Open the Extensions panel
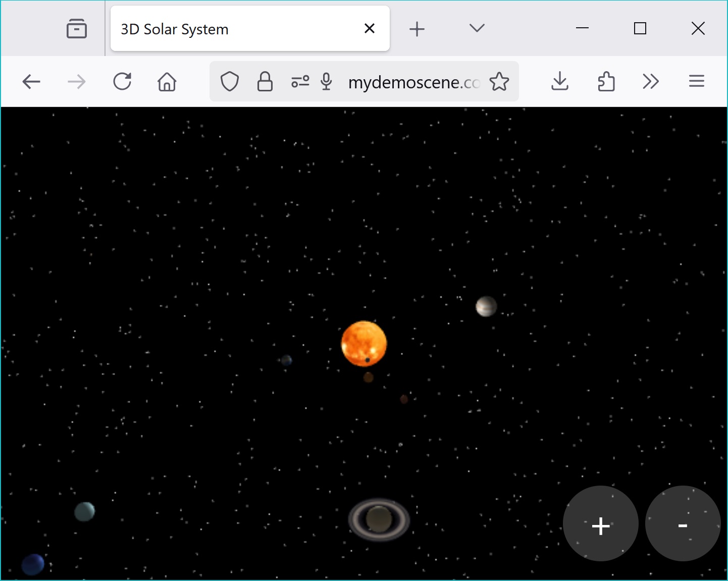This screenshot has width=728, height=581. [605, 81]
